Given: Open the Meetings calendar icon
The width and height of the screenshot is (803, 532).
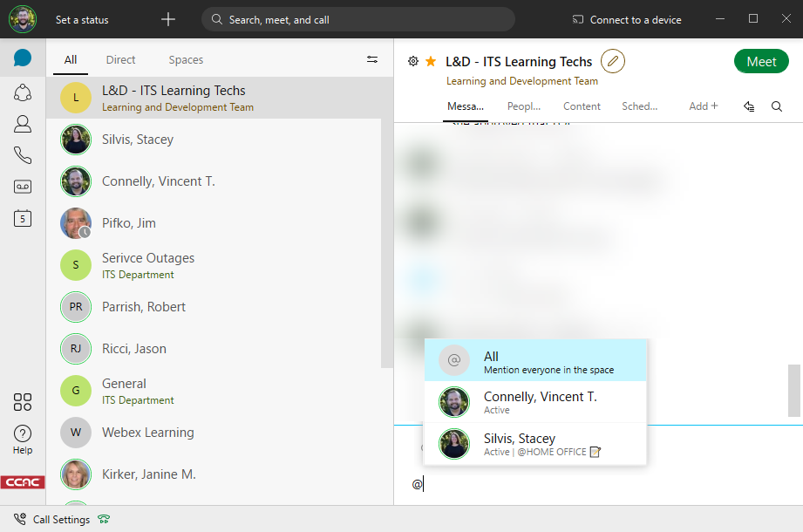Looking at the screenshot, I should pos(23,218).
